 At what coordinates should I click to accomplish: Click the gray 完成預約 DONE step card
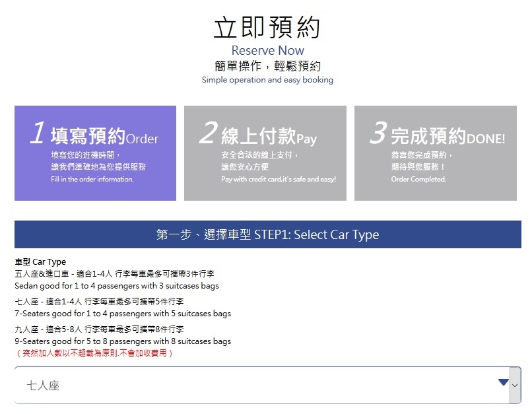click(x=436, y=153)
